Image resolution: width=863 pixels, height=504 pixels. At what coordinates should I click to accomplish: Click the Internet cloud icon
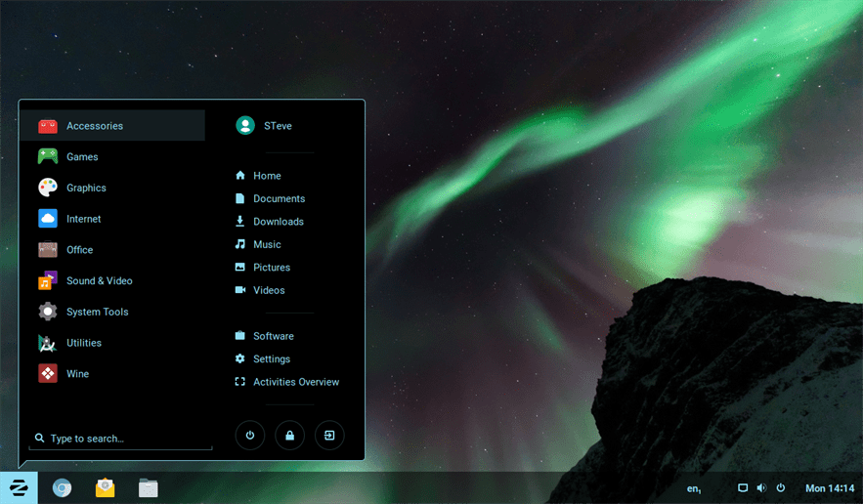tap(48, 219)
